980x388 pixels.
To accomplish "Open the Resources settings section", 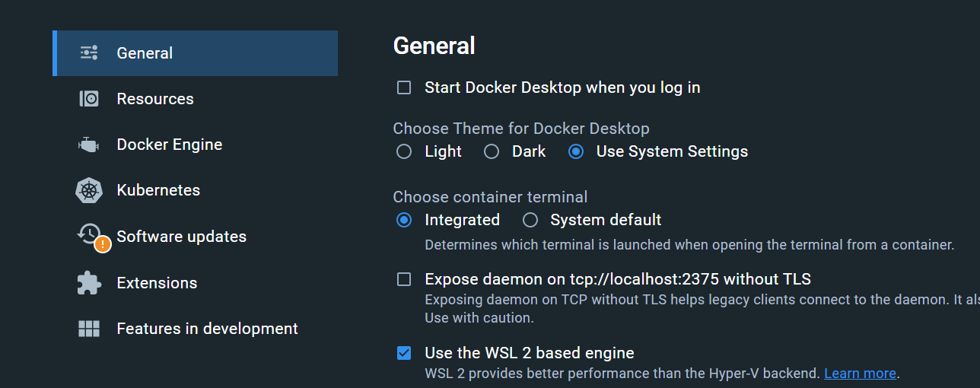I will [196, 99].
